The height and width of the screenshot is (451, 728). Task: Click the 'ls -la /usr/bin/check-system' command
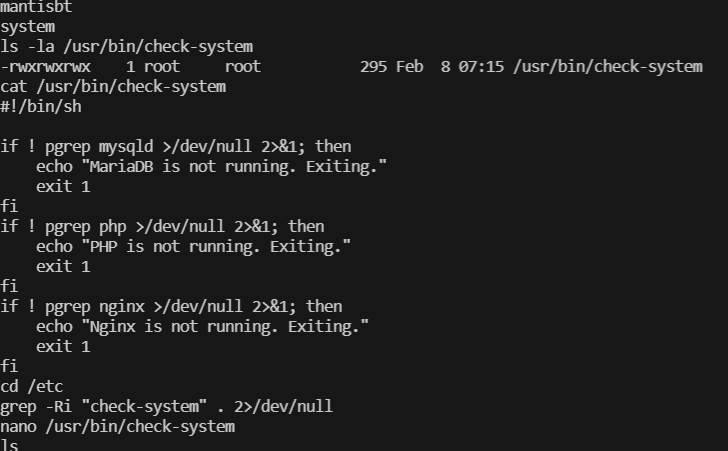126,47
